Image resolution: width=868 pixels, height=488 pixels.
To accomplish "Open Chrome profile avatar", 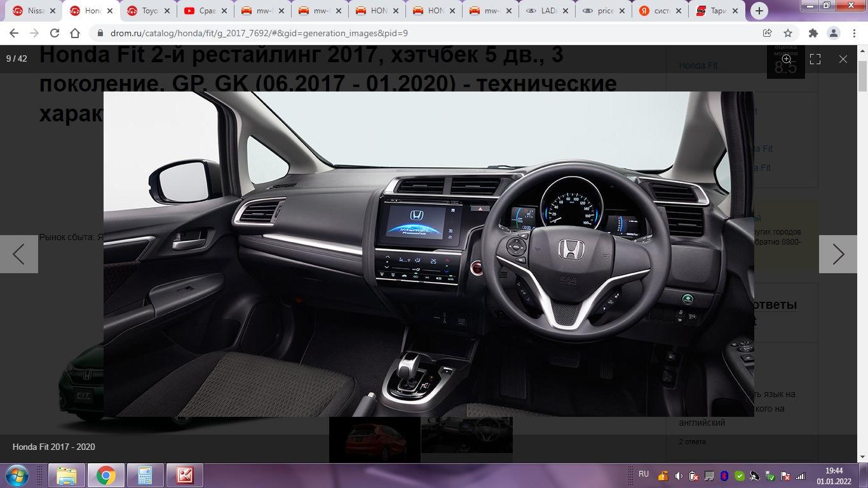I will 833,33.
